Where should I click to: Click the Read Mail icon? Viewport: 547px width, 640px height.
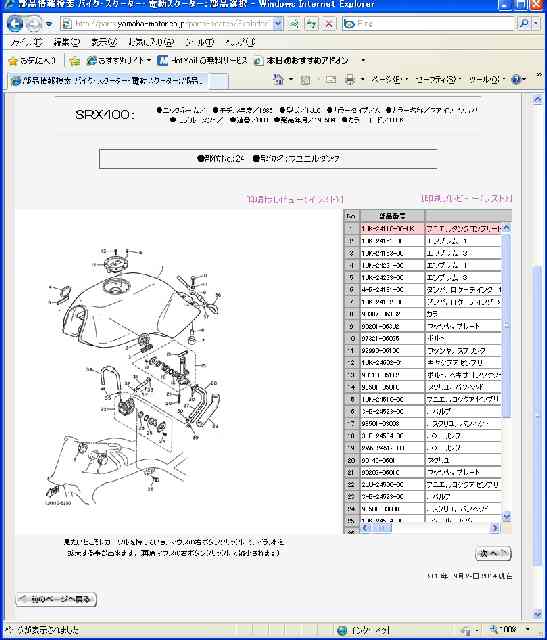click(330, 80)
